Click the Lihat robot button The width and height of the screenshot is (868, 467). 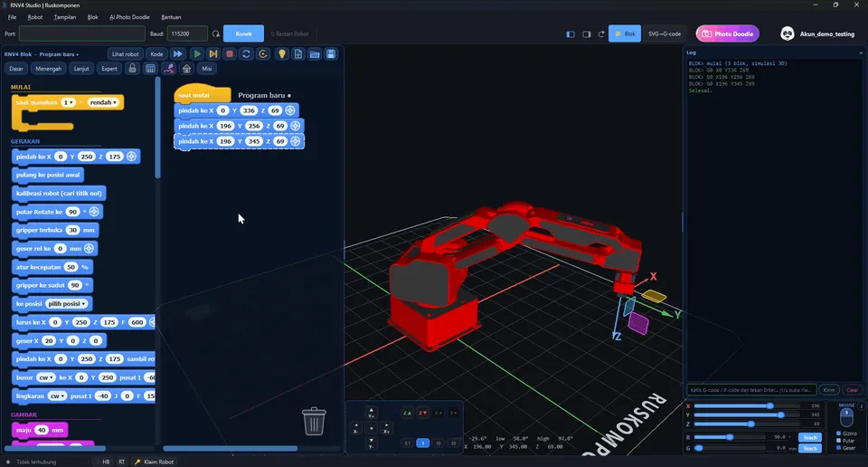[125, 53]
